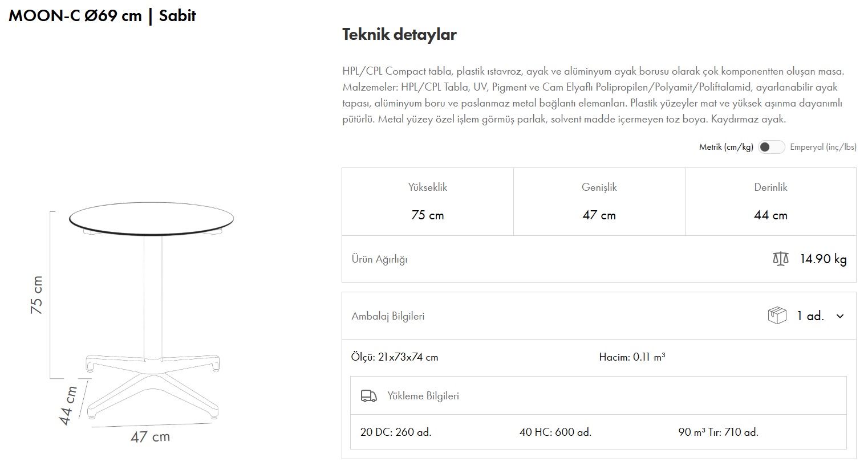Click the MOON-C Ø69 cm product title
868x470 pixels.
tap(103, 16)
